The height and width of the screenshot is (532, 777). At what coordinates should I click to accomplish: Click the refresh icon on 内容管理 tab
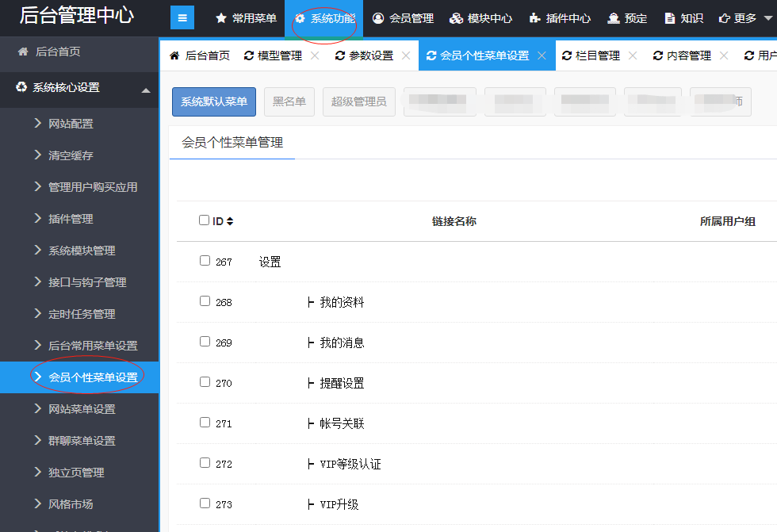[657, 55]
